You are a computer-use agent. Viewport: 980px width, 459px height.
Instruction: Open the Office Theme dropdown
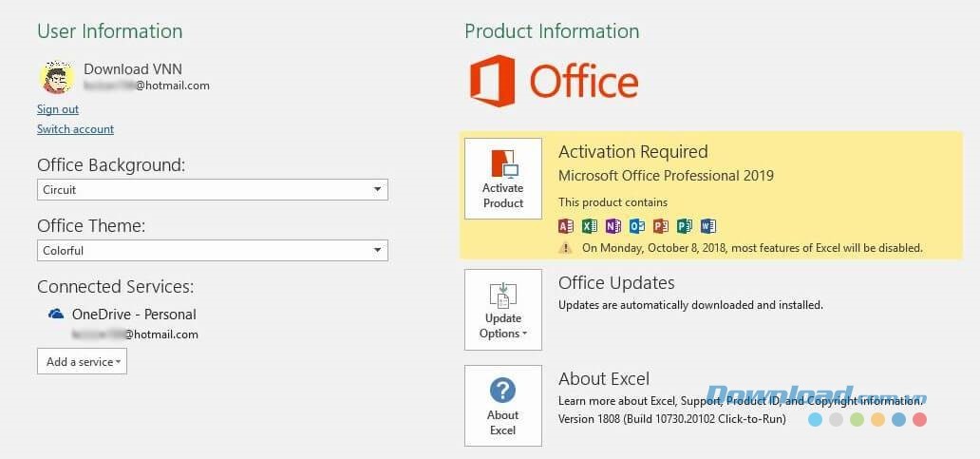[213, 250]
